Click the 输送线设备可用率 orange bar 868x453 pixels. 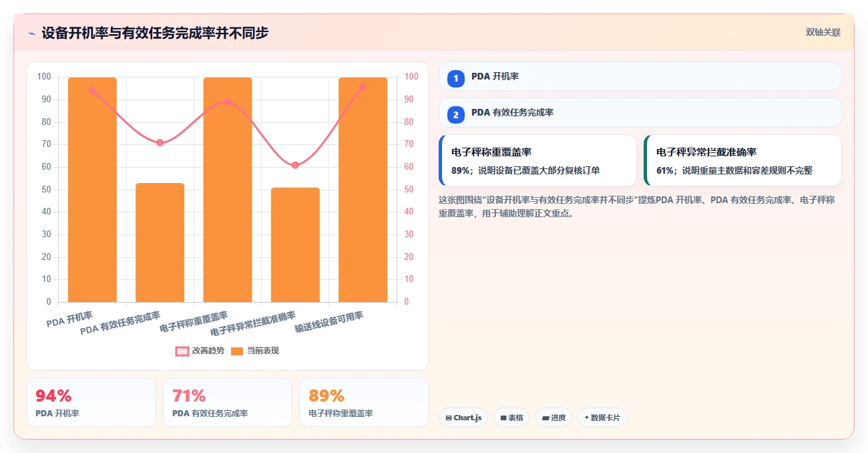click(x=363, y=190)
